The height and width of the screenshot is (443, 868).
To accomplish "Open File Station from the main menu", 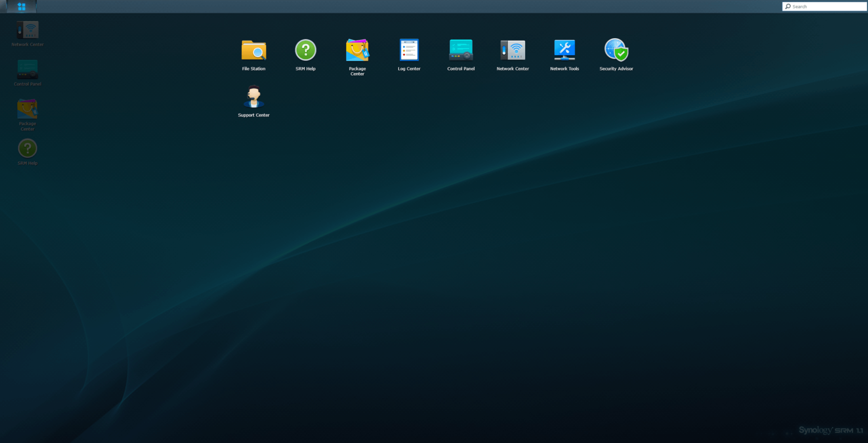I will [x=253, y=51].
